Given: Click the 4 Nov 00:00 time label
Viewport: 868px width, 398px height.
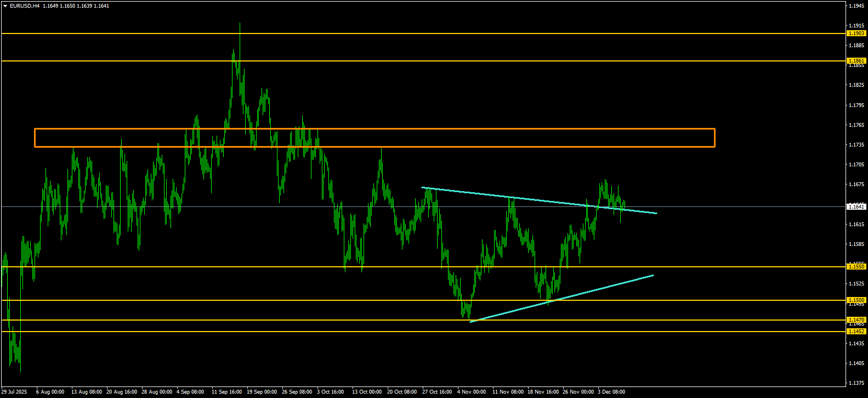Looking at the screenshot, I should point(472,392).
